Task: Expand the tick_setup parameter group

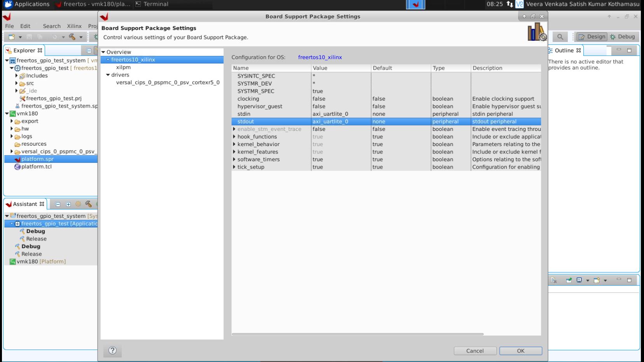Action: coord(234,167)
